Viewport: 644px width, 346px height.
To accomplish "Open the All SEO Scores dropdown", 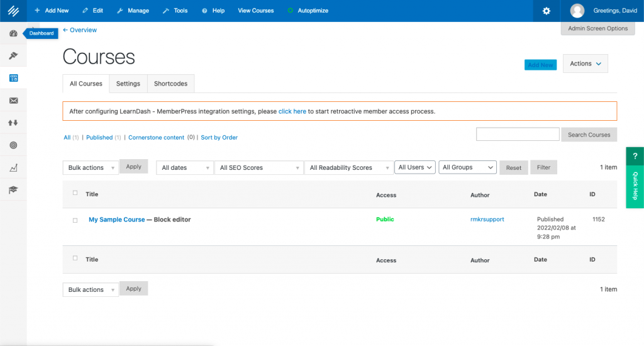I will click(x=258, y=168).
